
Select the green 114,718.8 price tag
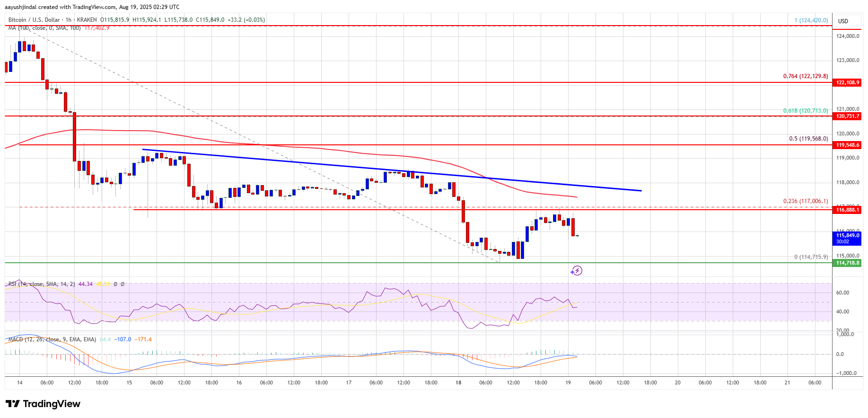point(847,263)
